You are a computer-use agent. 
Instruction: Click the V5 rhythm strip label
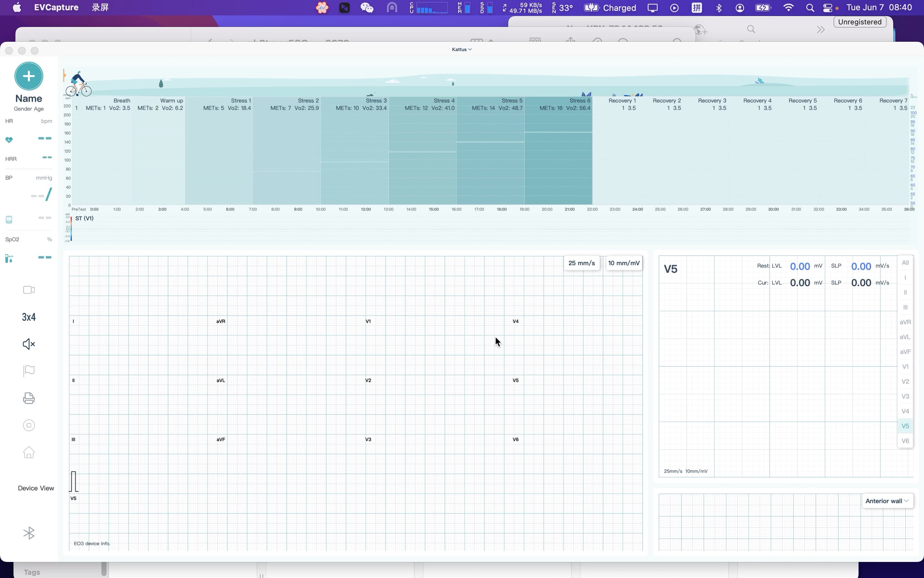pyautogui.click(x=73, y=498)
